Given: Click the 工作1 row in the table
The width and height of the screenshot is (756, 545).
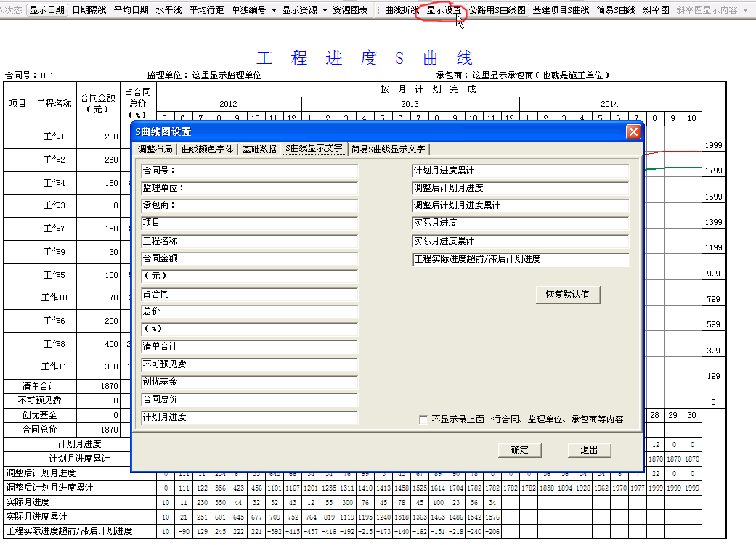Looking at the screenshot, I should pyautogui.click(x=54, y=136).
